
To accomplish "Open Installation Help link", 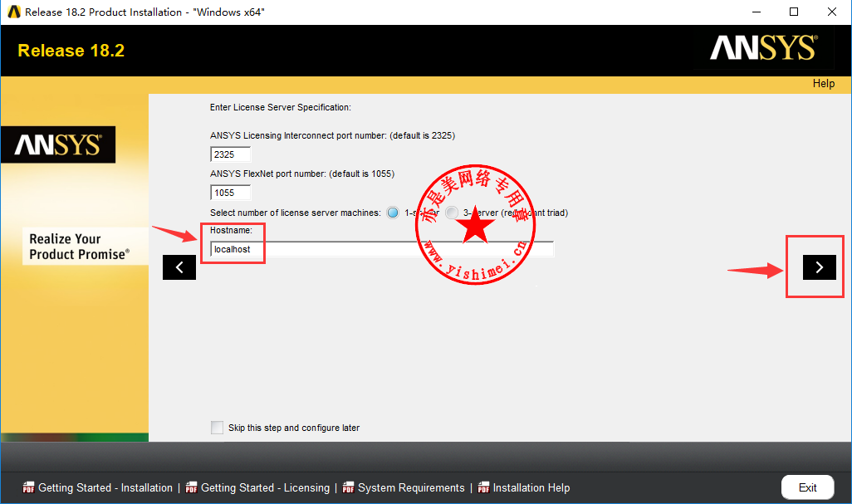I will pyautogui.click(x=531, y=487).
